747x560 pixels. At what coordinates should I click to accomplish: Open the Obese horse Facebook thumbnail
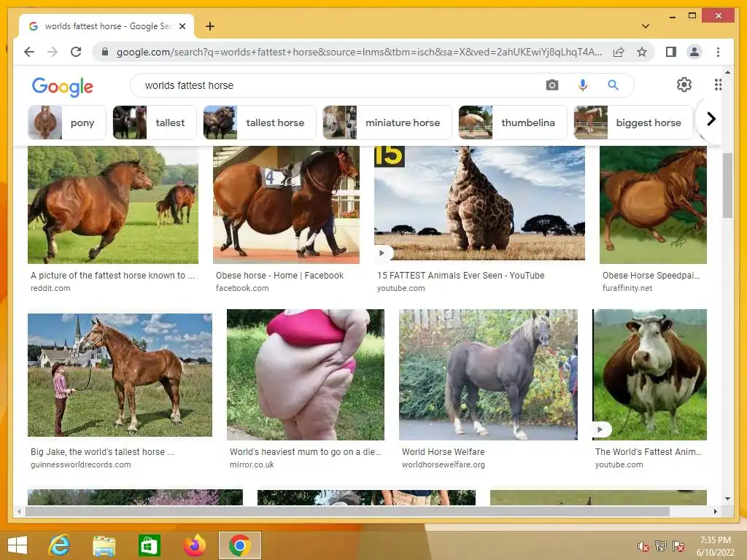tap(286, 205)
